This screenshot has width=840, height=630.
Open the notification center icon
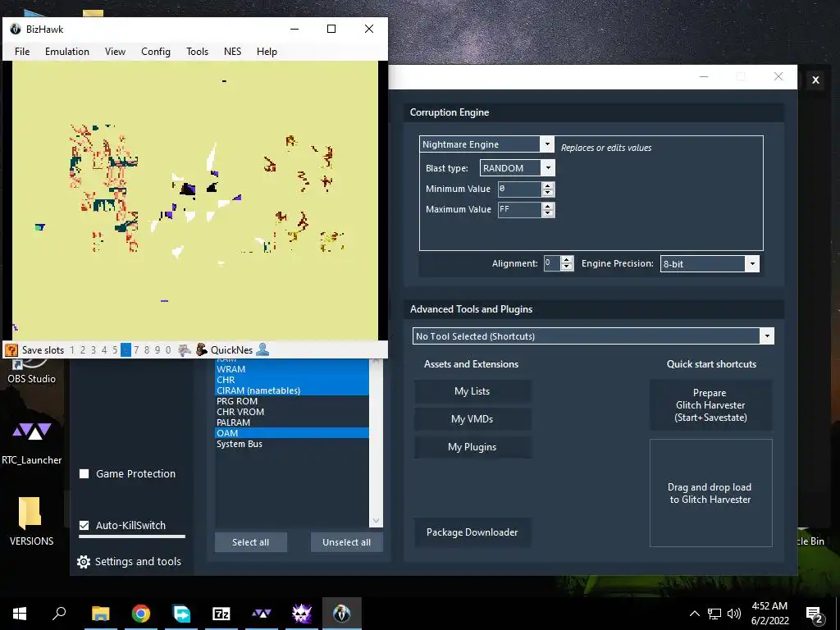(815, 614)
